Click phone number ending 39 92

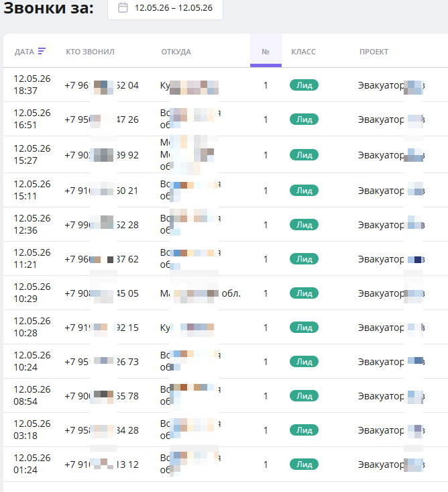pyautogui.click(x=101, y=155)
